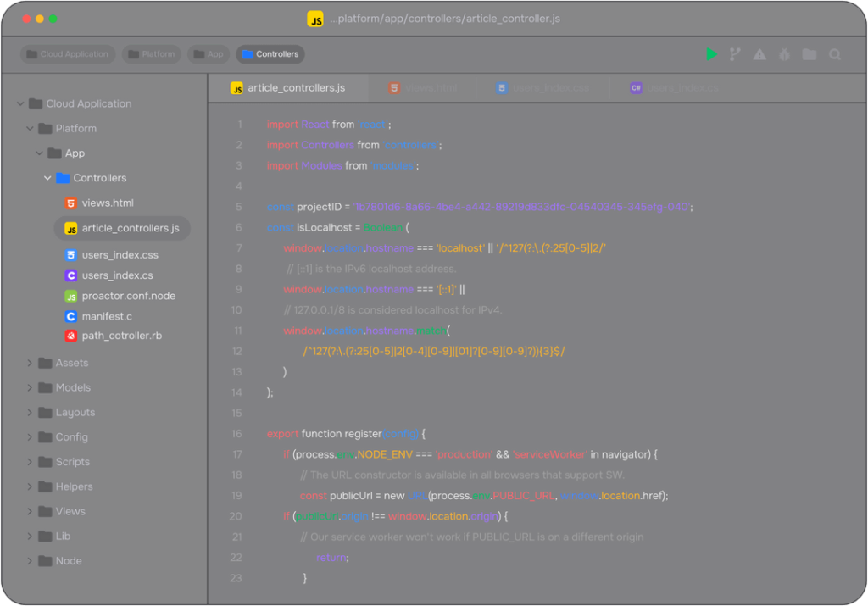Viewport: 868px width, 606px height.
Task: Click the green Run play icon
Action: pos(711,54)
